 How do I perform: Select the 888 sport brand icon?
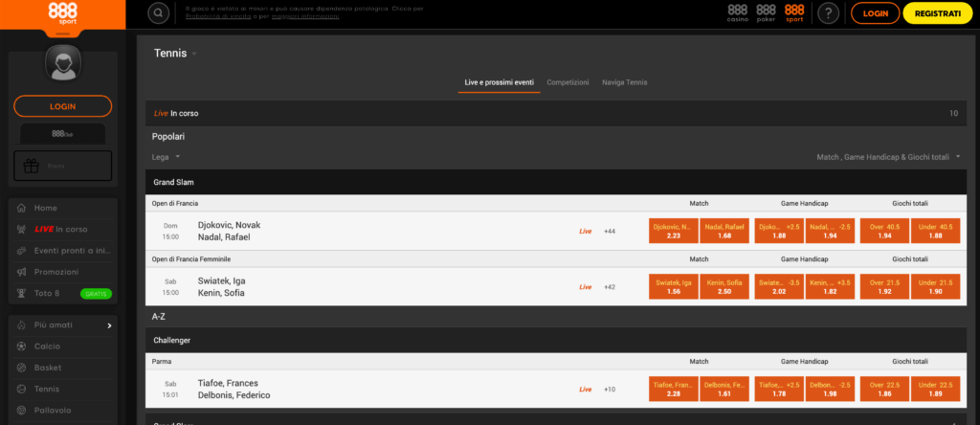pyautogui.click(x=794, y=12)
